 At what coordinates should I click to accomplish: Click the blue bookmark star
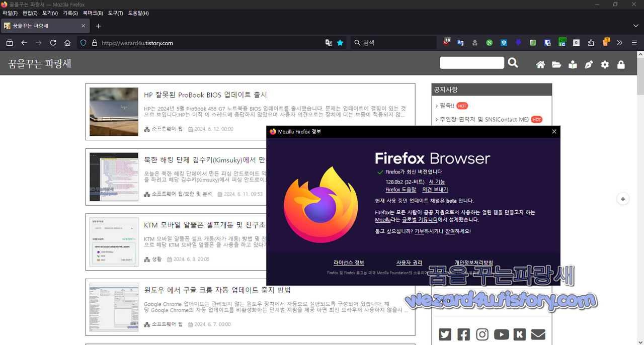click(x=340, y=43)
